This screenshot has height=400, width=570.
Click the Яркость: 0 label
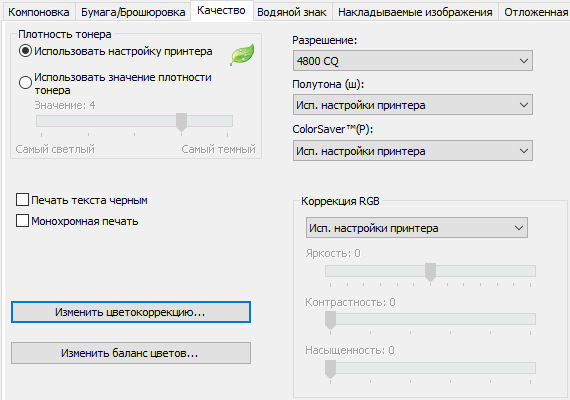(333, 253)
